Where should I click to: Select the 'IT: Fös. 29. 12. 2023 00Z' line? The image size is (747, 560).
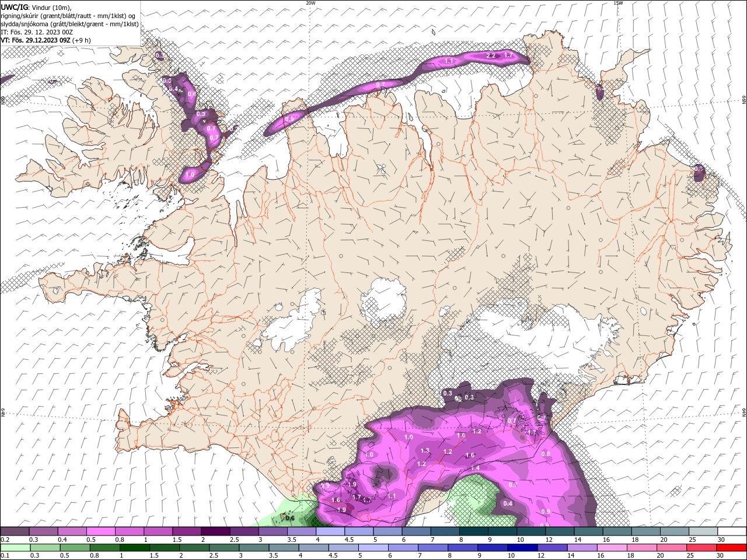37,32
